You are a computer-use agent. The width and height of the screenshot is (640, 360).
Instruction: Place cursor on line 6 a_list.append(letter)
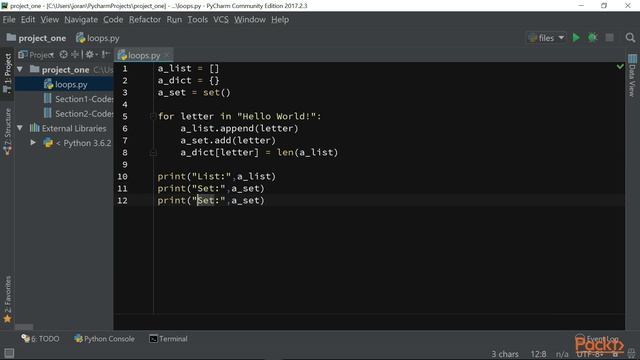point(239,129)
